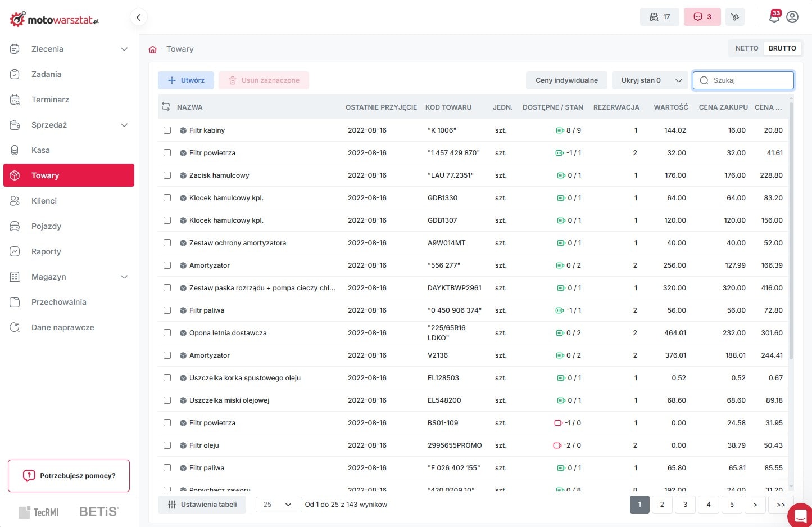Screen dimensions: 812x527
Task: Open the messages counter showing 3
Action: click(x=702, y=17)
